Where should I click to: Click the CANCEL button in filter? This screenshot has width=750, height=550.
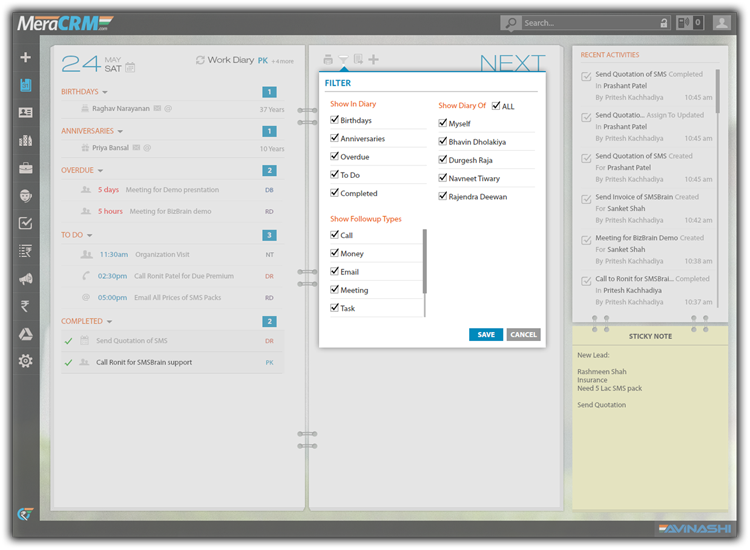click(x=523, y=335)
